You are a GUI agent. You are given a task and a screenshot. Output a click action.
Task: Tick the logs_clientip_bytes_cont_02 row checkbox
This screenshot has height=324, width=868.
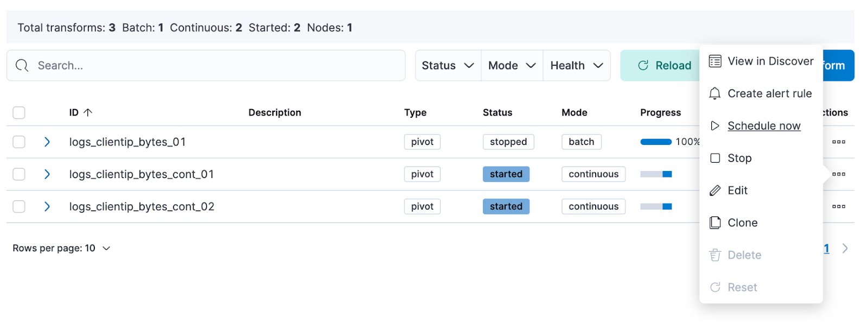tap(19, 206)
